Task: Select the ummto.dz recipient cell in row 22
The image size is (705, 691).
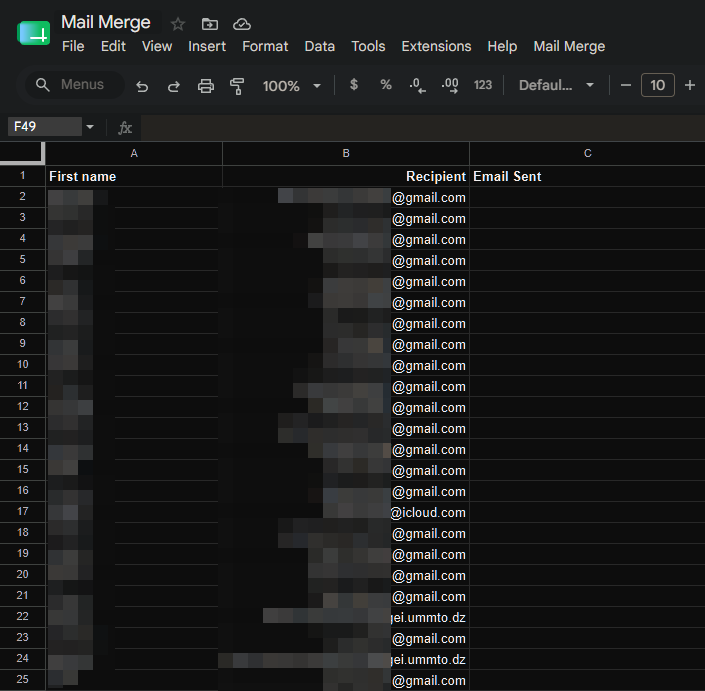Action: pos(346,617)
